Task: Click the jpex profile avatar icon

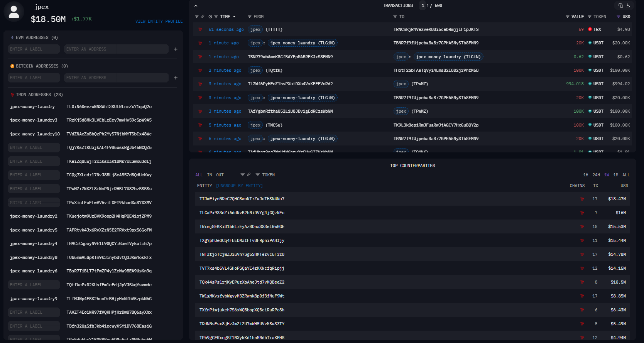Action: coord(14,12)
